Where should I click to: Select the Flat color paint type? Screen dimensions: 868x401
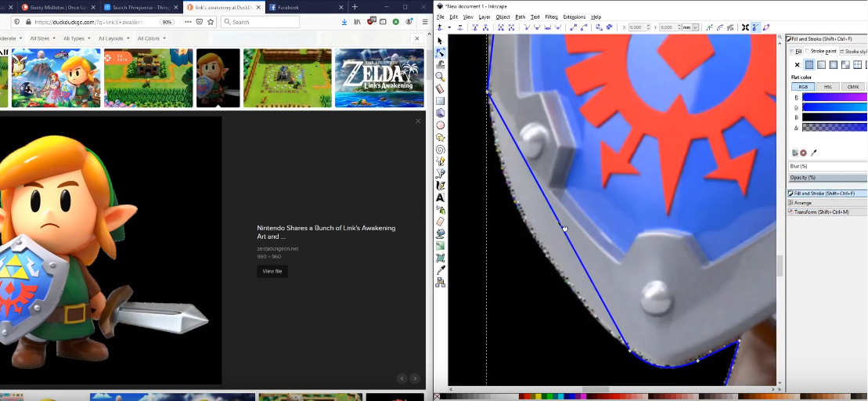tap(809, 65)
